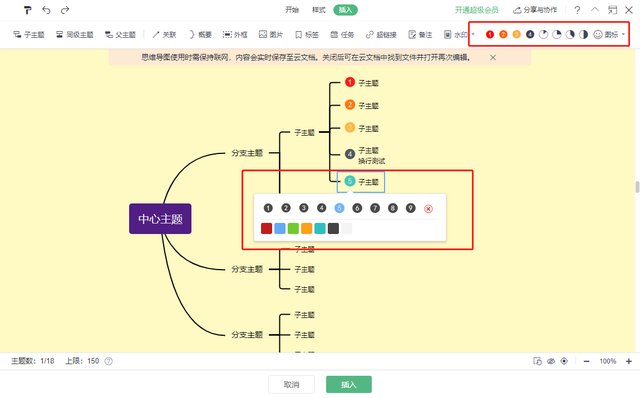
Task: Center the map with the locate icon
Action: click(564, 361)
